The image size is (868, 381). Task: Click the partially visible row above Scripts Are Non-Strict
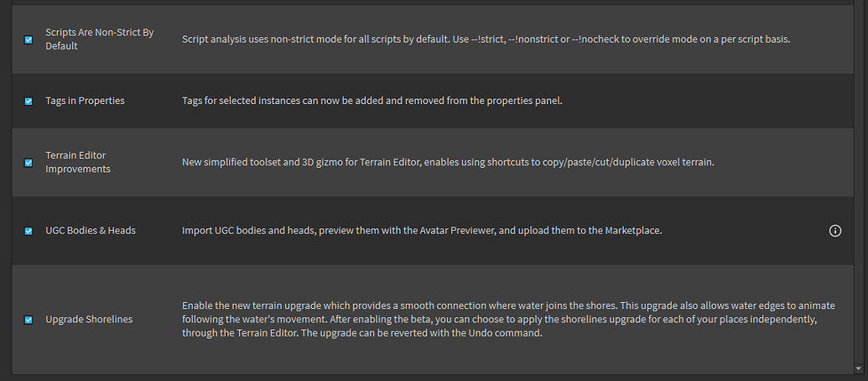[x=433, y=3]
